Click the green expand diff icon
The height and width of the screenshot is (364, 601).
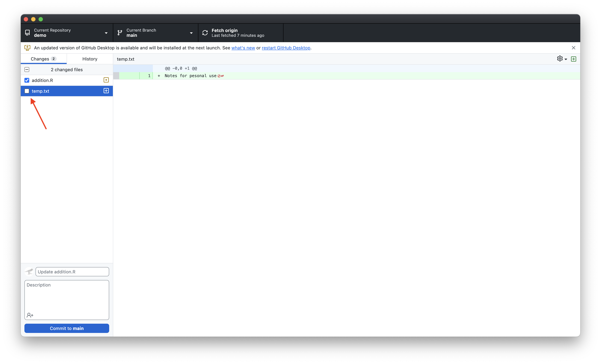coord(573,59)
